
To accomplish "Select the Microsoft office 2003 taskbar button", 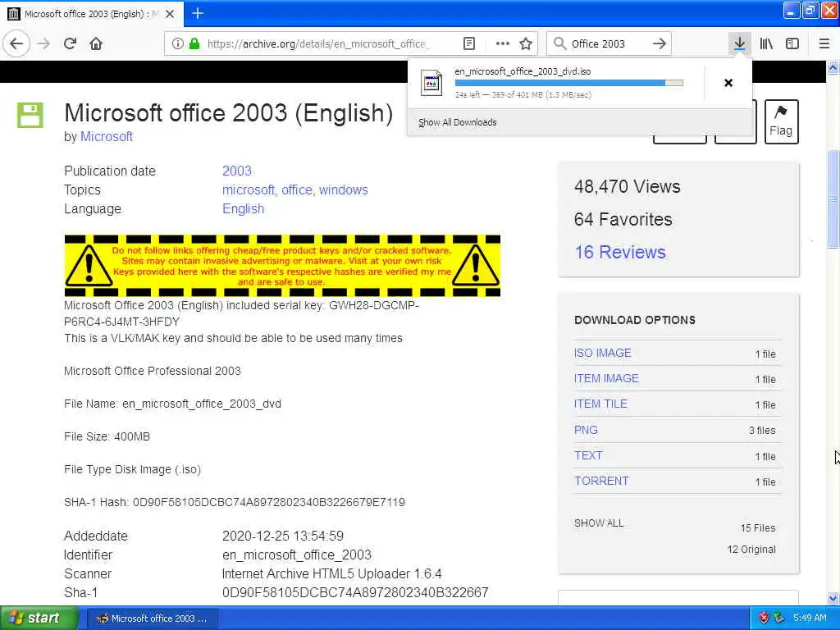I will (152, 619).
